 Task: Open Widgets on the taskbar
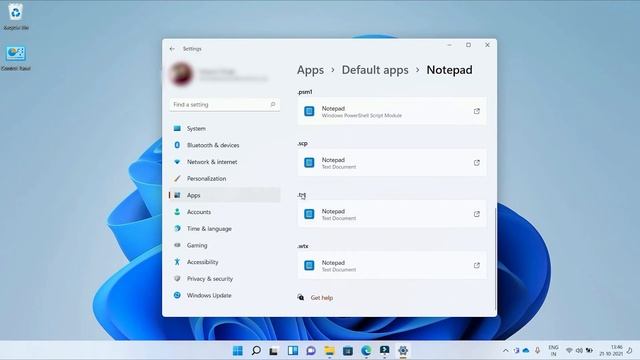[x=293, y=351]
